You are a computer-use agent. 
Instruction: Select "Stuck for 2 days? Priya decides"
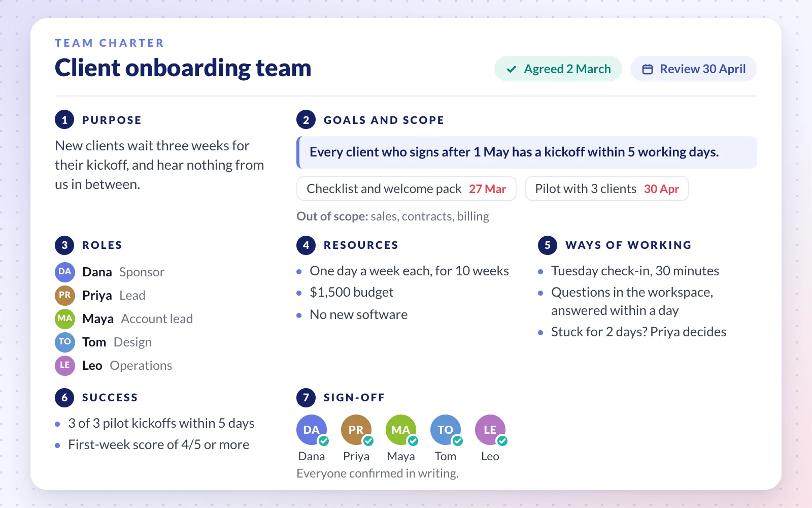[639, 332]
